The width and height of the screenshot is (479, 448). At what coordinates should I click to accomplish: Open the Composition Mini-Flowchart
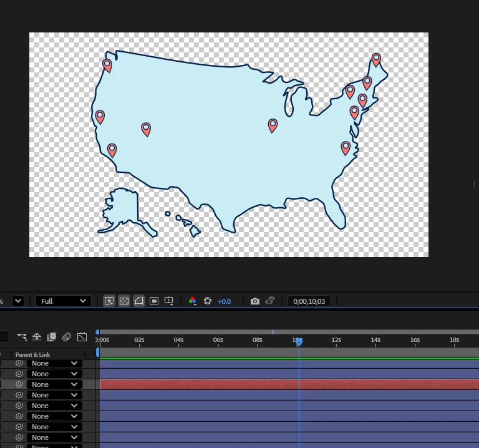tap(22, 337)
